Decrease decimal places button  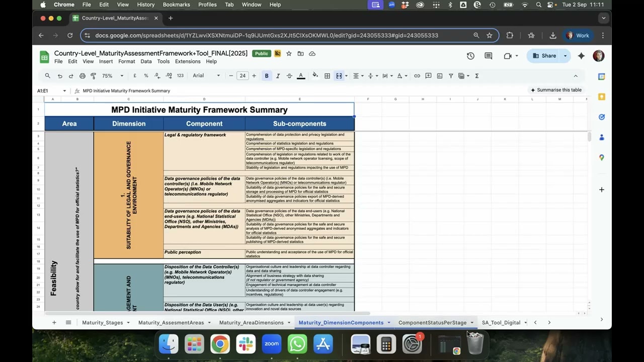[157, 76]
